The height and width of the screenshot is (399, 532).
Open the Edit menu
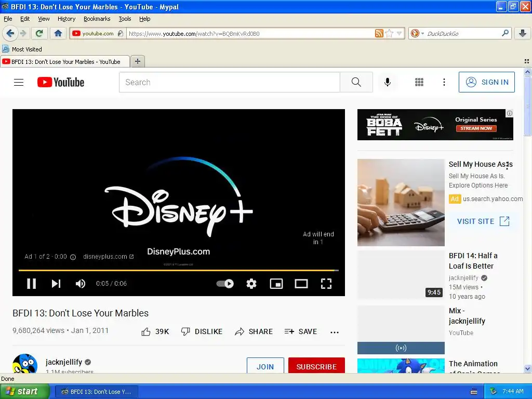(x=25, y=19)
